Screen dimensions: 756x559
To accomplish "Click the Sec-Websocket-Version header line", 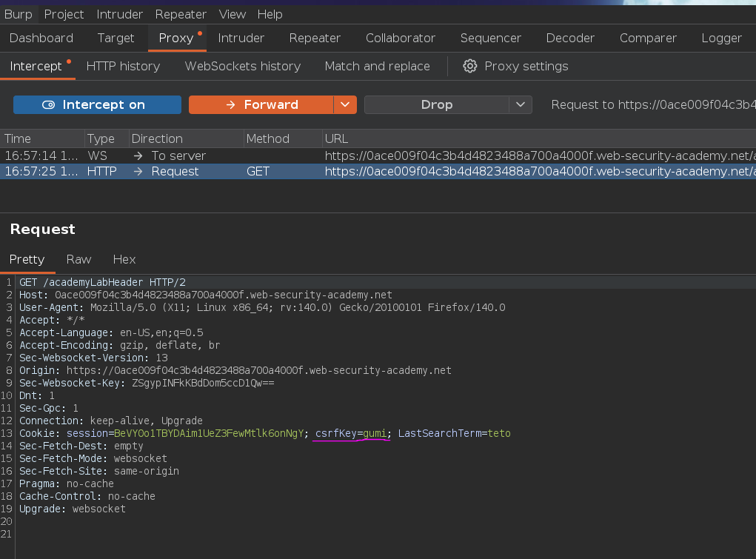I will pyautogui.click(x=93, y=358).
